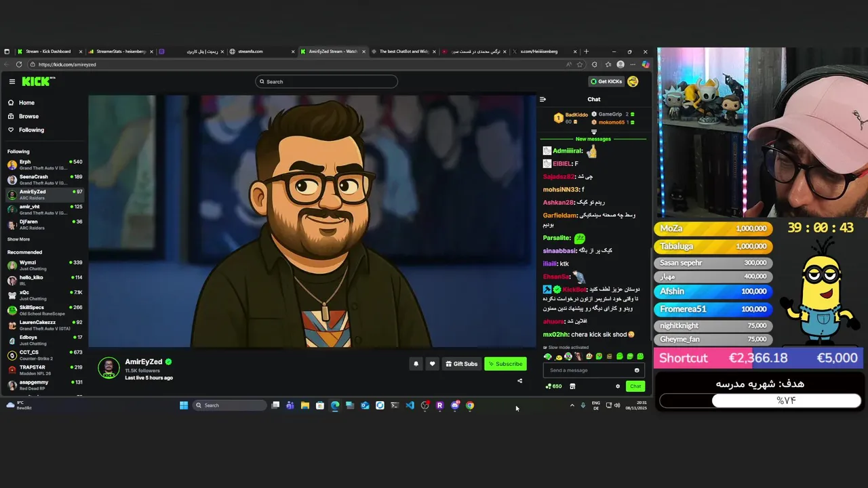Image resolution: width=868 pixels, height=488 pixels.
Task: Open Windows Start menu
Action: tap(184, 405)
